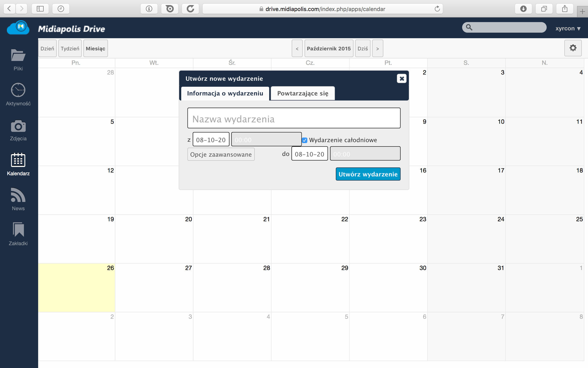Open Zakładki bookmark icon
The image size is (588, 368).
(18, 229)
